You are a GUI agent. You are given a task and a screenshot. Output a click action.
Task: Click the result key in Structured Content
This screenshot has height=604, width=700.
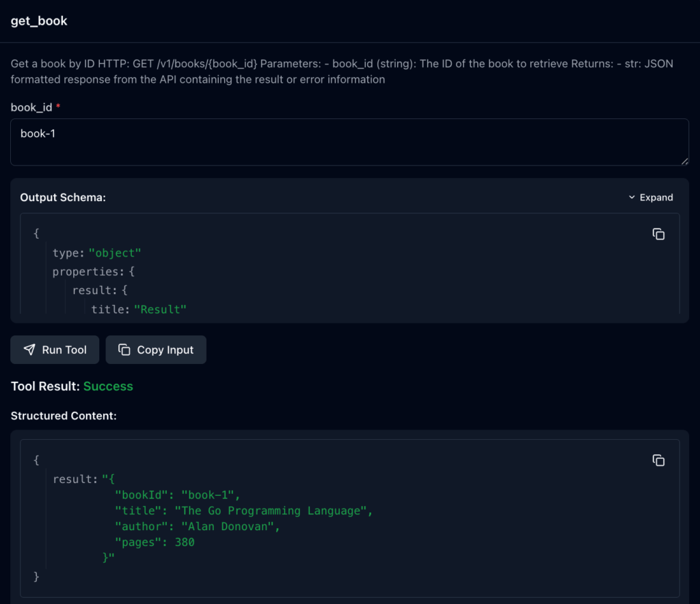[72, 480]
